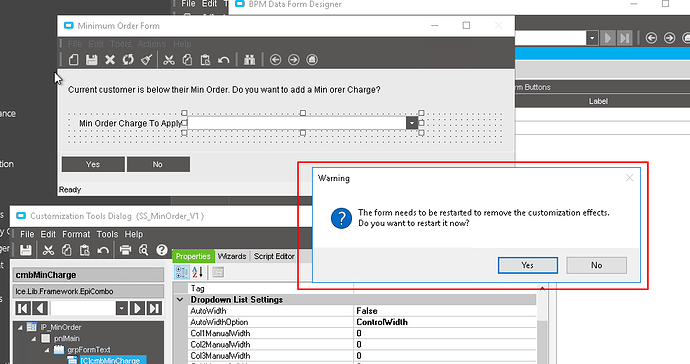Switch to the Script Editor tab
The width and height of the screenshot is (690, 364).
pyautogui.click(x=274, y=256)
